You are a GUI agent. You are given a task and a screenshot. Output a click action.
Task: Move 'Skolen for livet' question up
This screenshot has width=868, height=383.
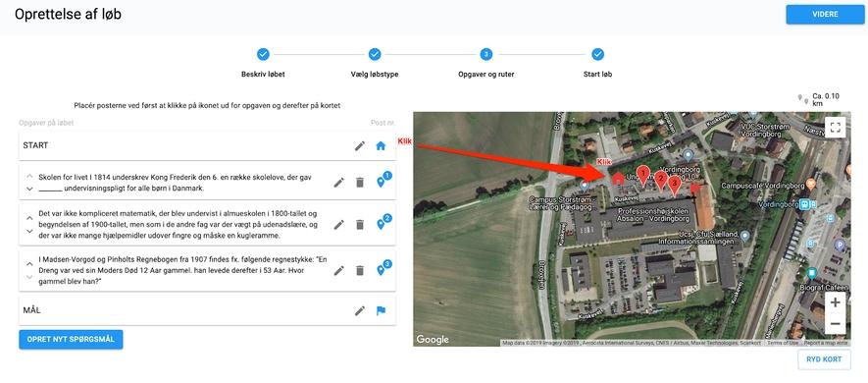tap(29, 176)
